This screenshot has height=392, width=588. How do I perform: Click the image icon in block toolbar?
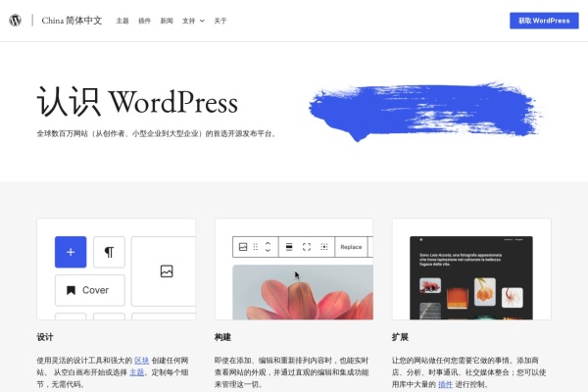[243, 247]
